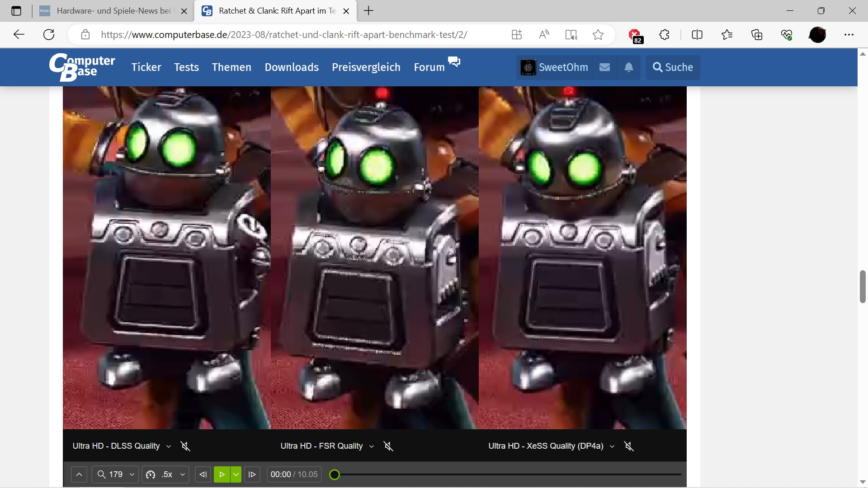The image size is (868, 488).
Task: Click the collapse arrow in comparison toolbar
Action: coord(79,474)
